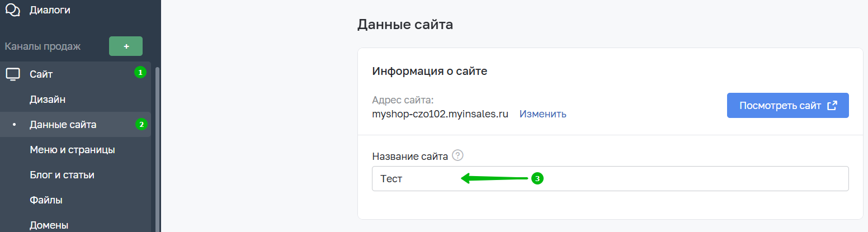Click the green number 3 marker
The width and height of the screenshot is (868, 232).
[x=537, y=178]
